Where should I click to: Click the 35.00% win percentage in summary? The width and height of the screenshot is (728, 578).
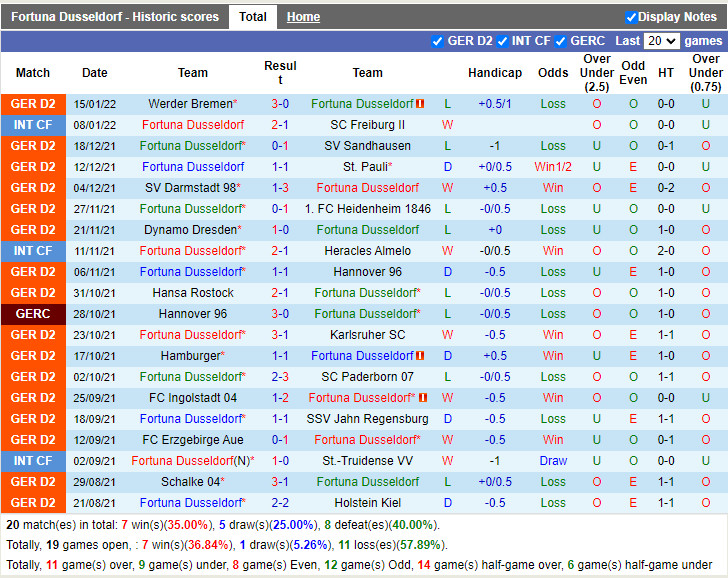click(x=187, y=525)
